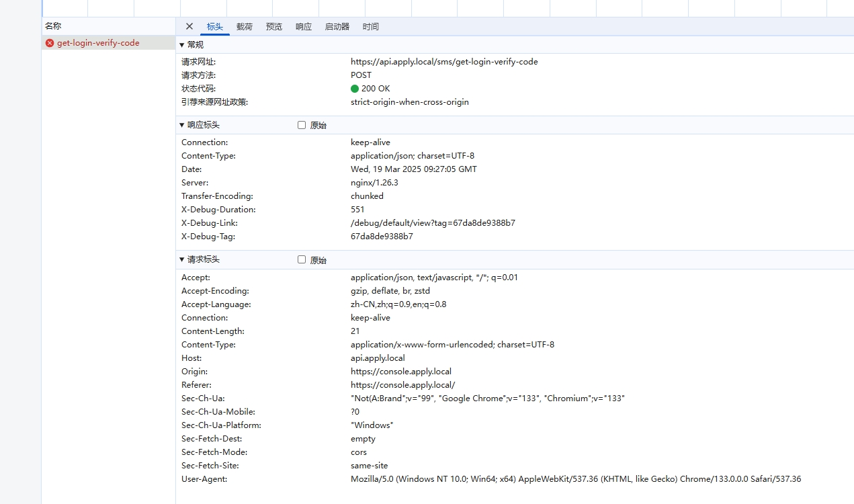This screenshot has height=504, width=854.
Task: Enable the 原始 checkbox for 响应标头
Action: coord(302,125)
